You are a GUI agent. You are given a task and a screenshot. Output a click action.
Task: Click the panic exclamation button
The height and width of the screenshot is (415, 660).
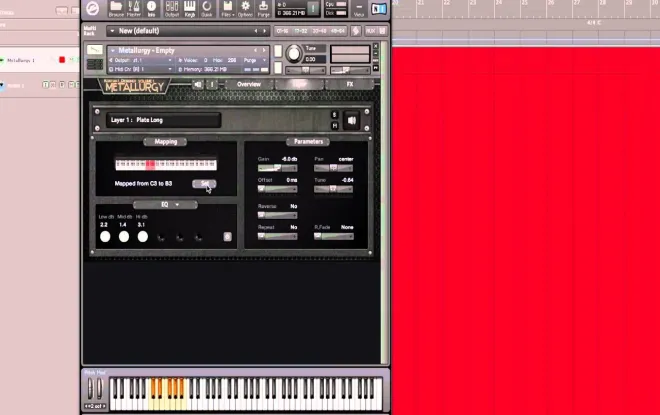tap(313, 8)
